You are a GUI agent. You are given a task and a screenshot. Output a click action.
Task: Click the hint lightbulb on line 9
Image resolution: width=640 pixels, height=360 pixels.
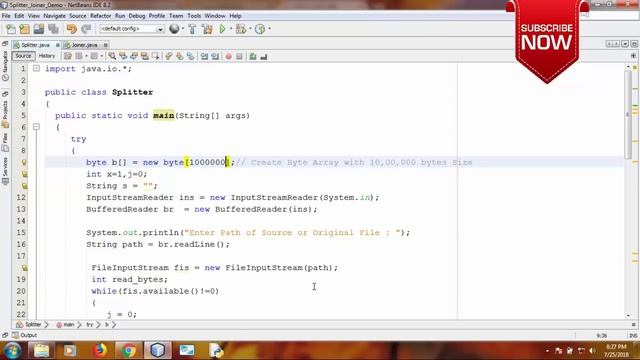coord(24,162)
